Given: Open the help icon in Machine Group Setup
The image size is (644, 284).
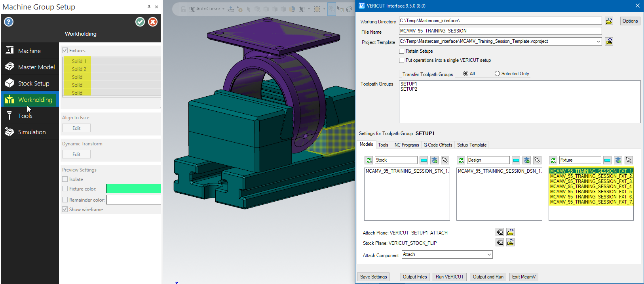Looking at the screenshot, I should click(x=9, y=22).
